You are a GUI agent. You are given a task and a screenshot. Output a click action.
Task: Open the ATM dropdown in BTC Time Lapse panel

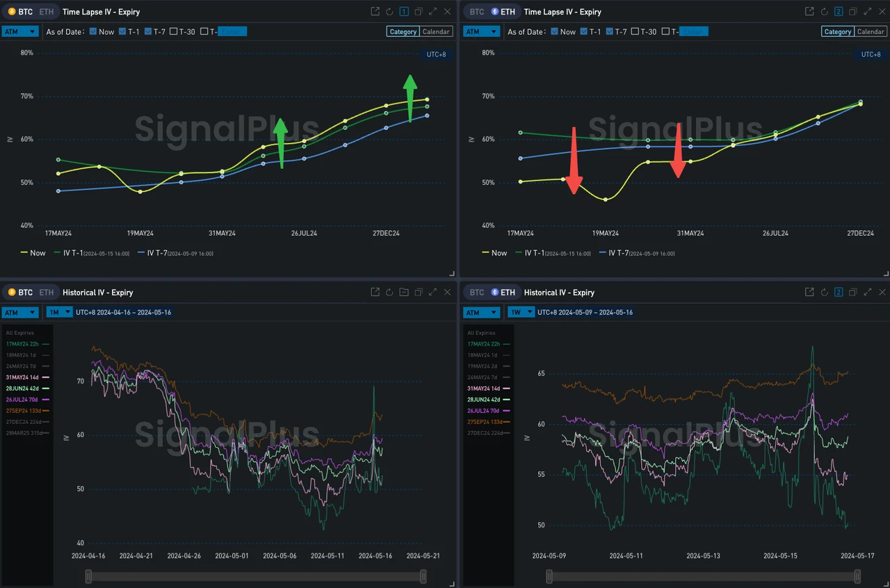(20, 31)
